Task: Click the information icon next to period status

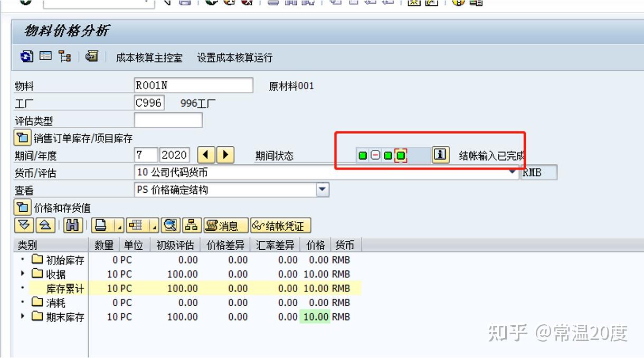Action: click(440, 155)
